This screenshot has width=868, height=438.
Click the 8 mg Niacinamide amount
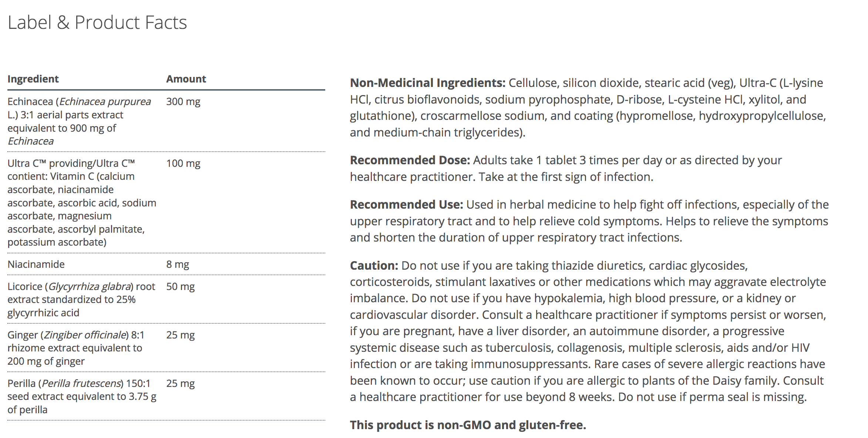[178, 264]
